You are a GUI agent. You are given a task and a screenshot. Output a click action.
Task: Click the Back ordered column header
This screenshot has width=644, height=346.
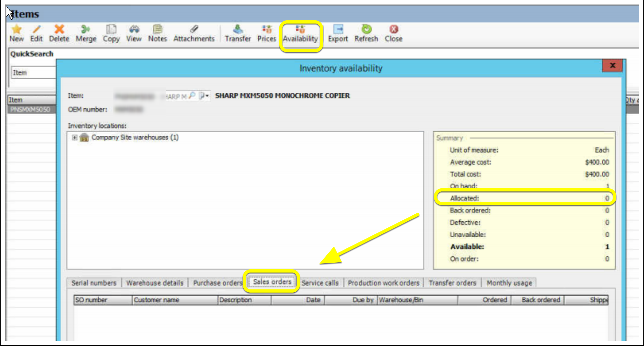coord(538,300)
